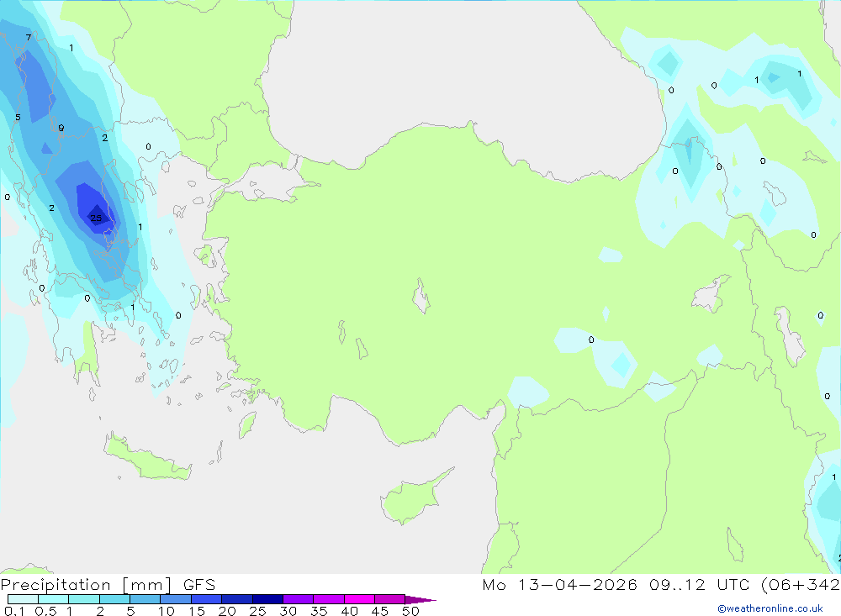The image size is (841, 616).
Task: Click the "10" legend scale label
Action: pyautogui.click(x=167, y=611)
